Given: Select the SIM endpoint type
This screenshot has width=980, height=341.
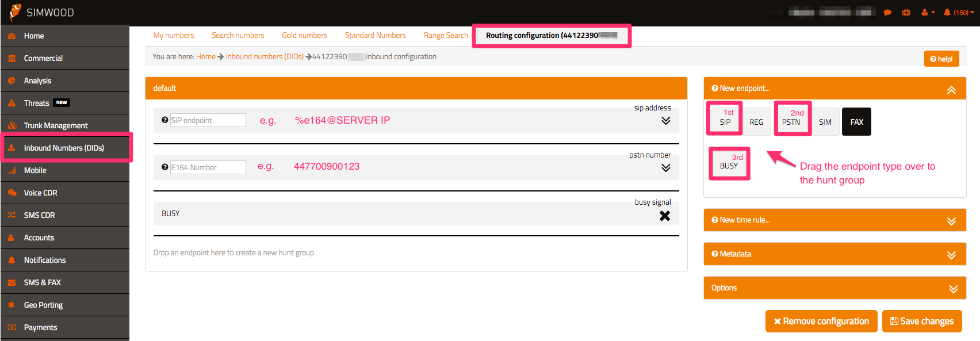Looking at the screenshot, I should [x=825, y=122].
